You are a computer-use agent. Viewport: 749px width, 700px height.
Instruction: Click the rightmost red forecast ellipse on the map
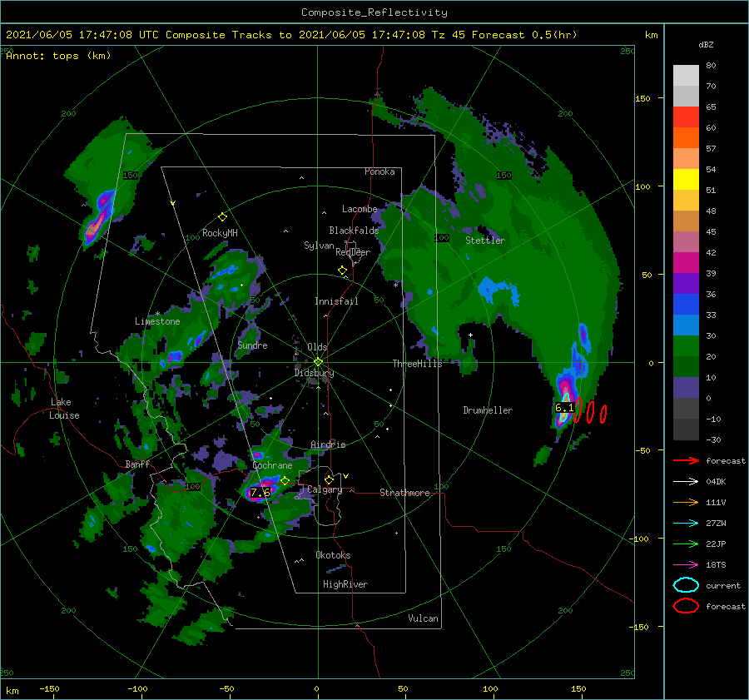coord(603,414)
